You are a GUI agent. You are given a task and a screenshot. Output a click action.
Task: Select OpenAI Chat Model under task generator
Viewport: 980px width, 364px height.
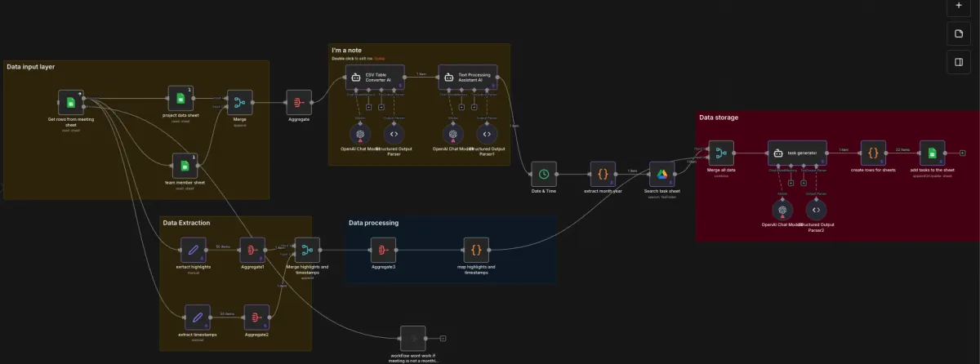782,209
